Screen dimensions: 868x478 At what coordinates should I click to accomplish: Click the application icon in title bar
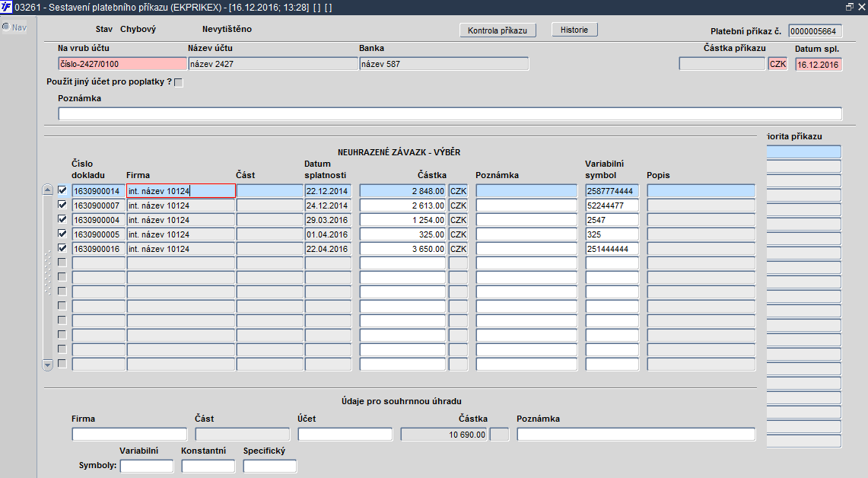(6, 7)
